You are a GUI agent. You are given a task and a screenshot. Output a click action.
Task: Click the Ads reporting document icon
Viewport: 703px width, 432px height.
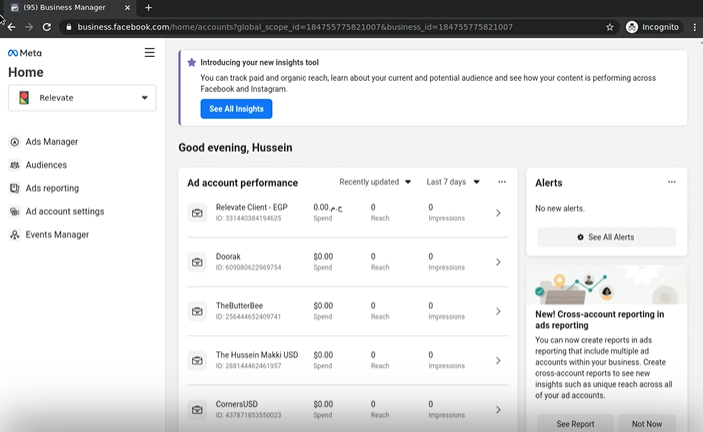click(14, 189)
